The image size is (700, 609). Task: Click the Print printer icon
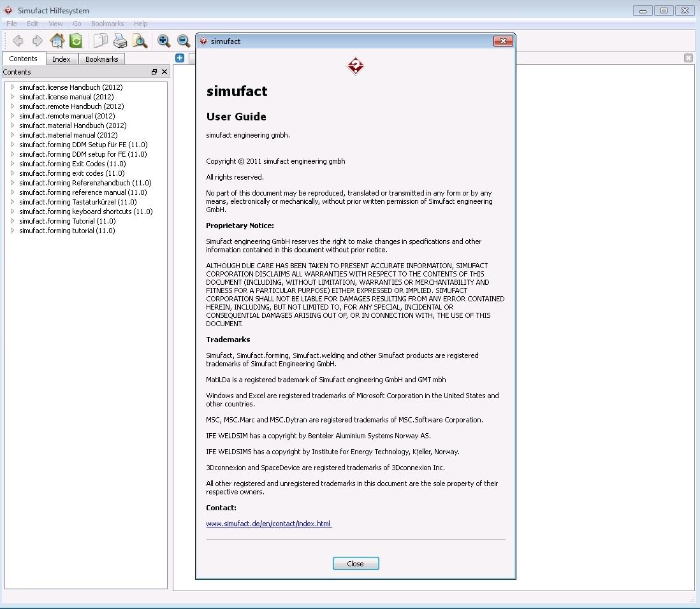(x=120, y=41)
